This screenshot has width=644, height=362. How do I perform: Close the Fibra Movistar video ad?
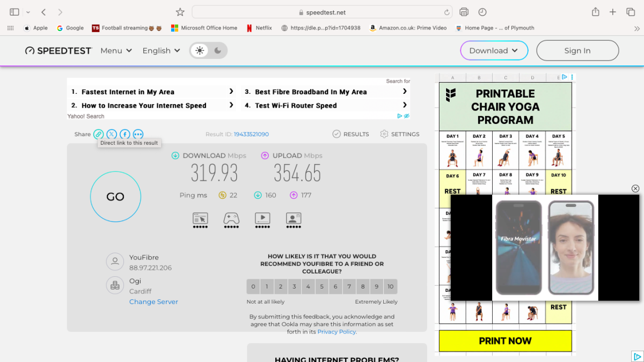pyautogui.click(x=635, y=188)
